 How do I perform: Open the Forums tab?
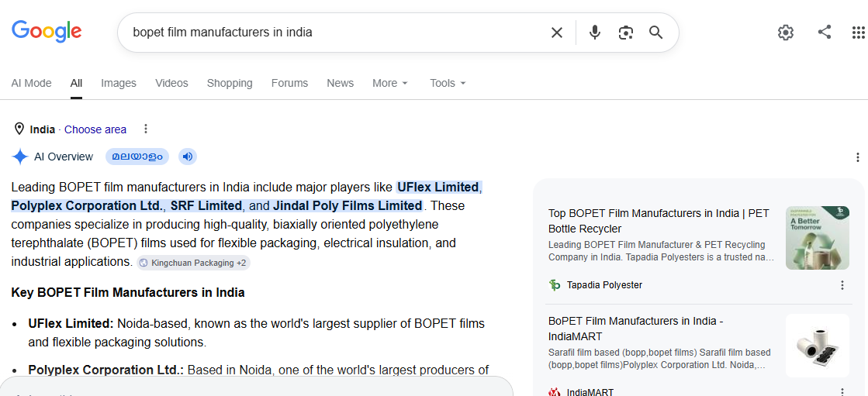(289, 83)
